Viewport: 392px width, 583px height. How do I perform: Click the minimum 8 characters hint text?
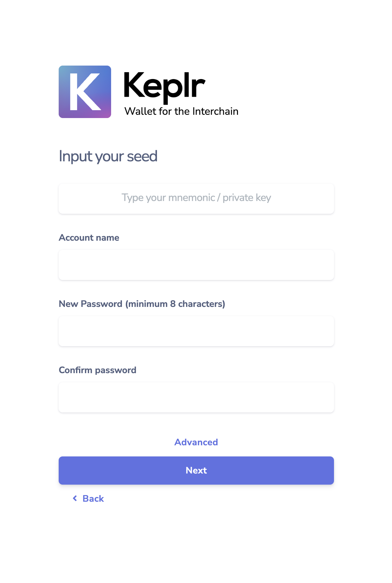coord(175,304)
